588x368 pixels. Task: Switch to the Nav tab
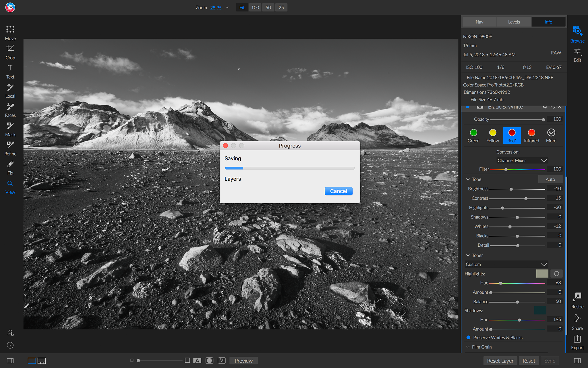478,22
